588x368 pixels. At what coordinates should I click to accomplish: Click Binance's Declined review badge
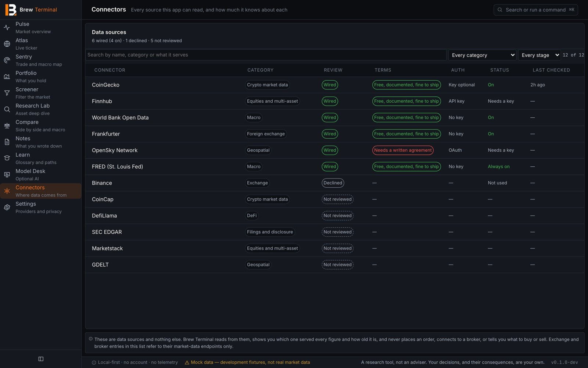pyautogui.click(x=333, y=183)
